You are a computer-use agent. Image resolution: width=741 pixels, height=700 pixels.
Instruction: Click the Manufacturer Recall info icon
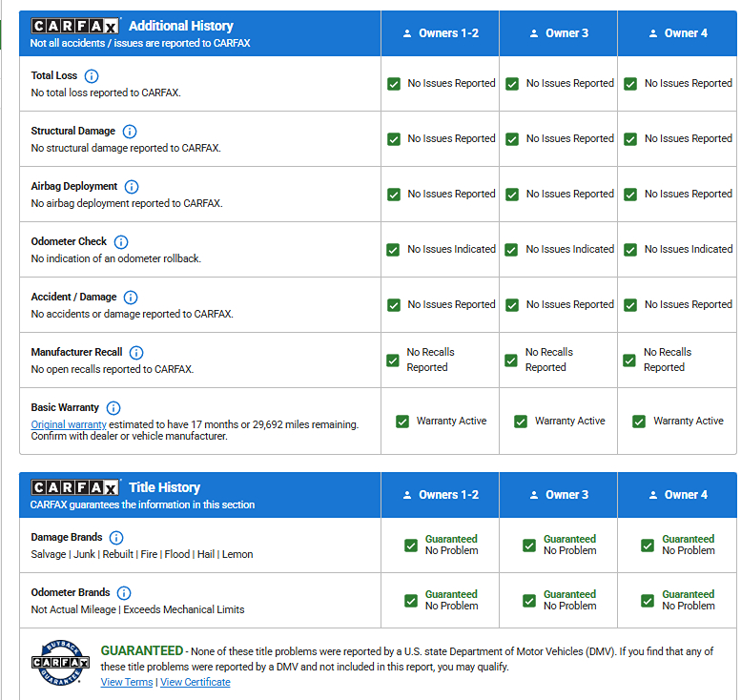[136, 352]
